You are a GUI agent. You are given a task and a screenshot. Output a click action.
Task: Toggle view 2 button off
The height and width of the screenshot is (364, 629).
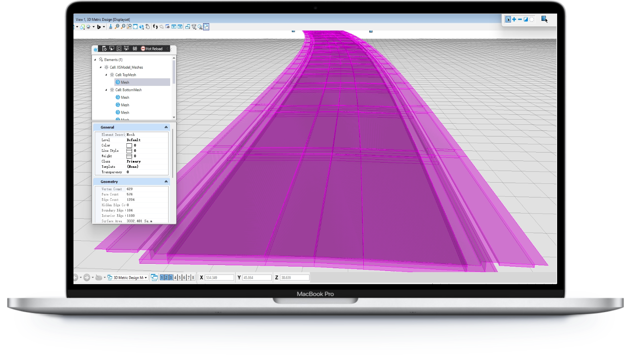[x=166, y=277]
